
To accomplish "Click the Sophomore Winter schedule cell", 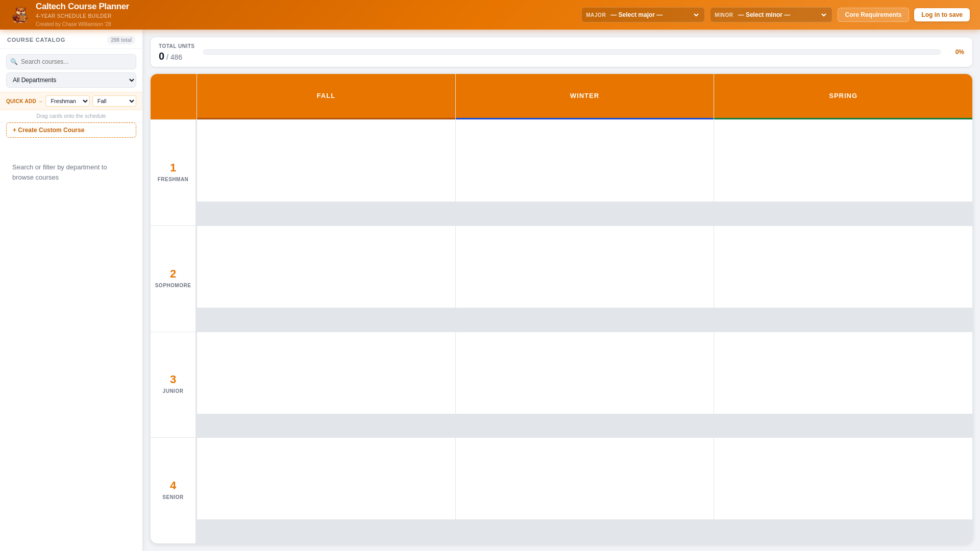I will tap(584, 267).
